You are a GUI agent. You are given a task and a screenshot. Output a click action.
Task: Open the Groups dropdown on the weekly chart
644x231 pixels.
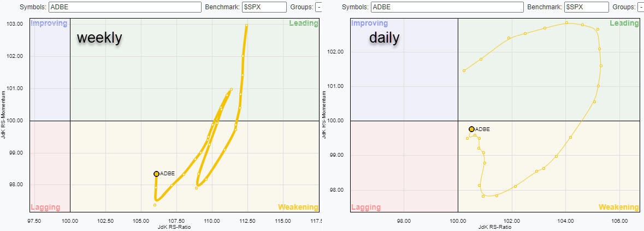tap(318, 7)
